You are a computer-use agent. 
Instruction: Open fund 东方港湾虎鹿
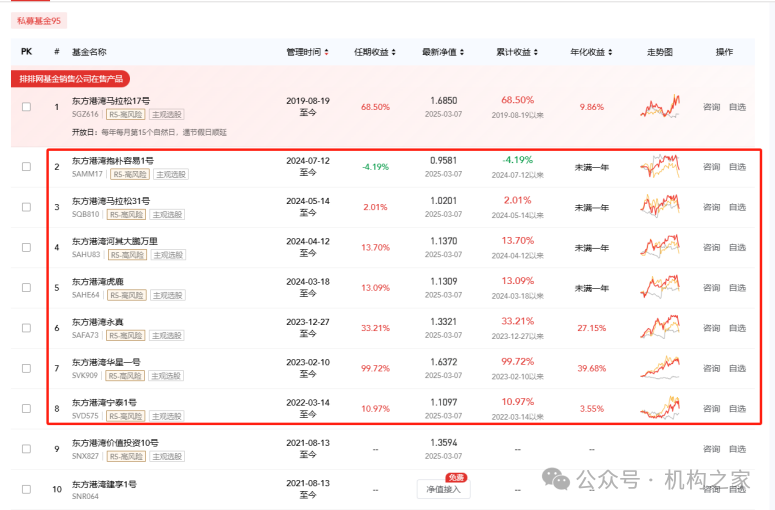point(97,282)
